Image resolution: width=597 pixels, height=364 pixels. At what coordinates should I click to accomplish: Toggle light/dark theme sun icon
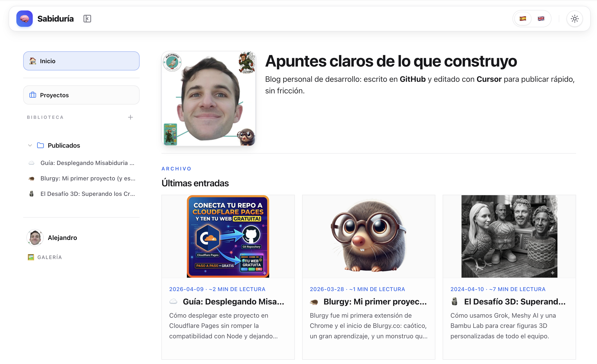(x=575, y=19)
